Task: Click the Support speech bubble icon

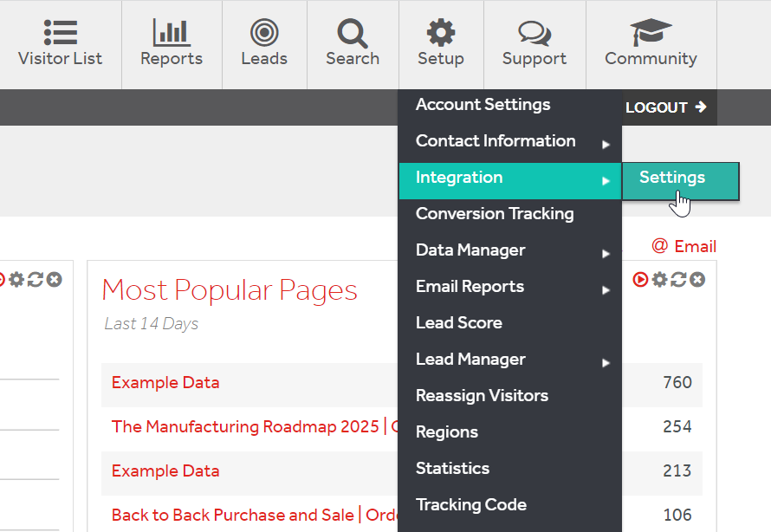Action: pyautogui.click(x=534, y=33)
